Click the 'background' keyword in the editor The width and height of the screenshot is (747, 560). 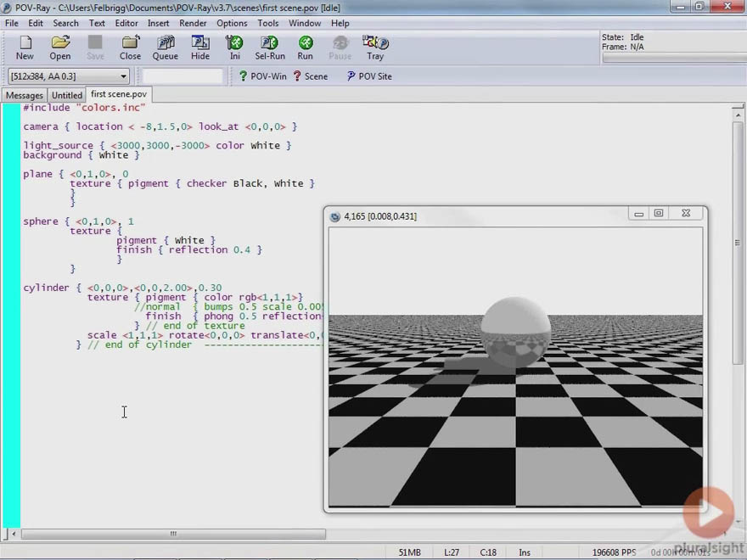tap(53, 155)
